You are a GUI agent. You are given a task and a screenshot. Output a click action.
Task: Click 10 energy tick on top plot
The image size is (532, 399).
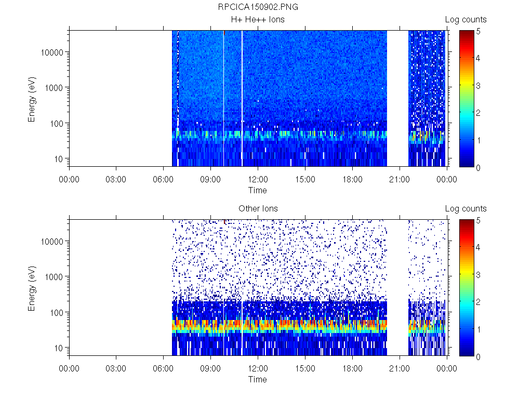click(x=59, y=159)
